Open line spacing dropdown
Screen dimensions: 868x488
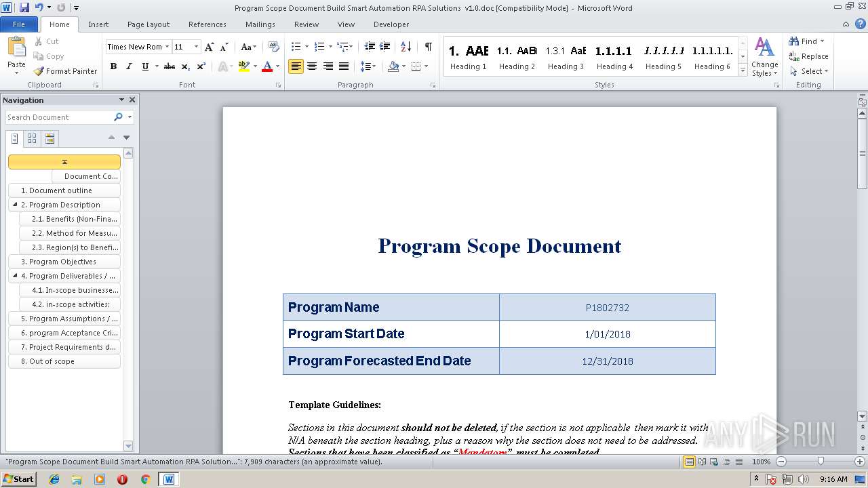(368, 66)
